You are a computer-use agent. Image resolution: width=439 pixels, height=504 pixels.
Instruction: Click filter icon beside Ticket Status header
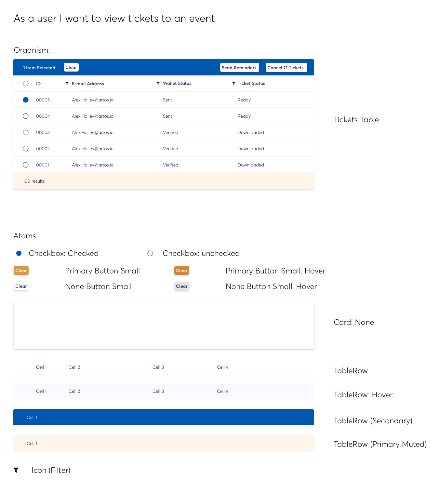click(x=233, y=84)
